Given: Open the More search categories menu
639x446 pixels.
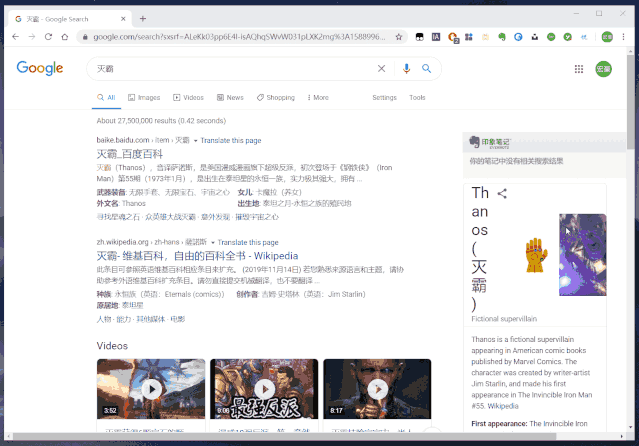Looking at the screenshot, I should (318, 97).
